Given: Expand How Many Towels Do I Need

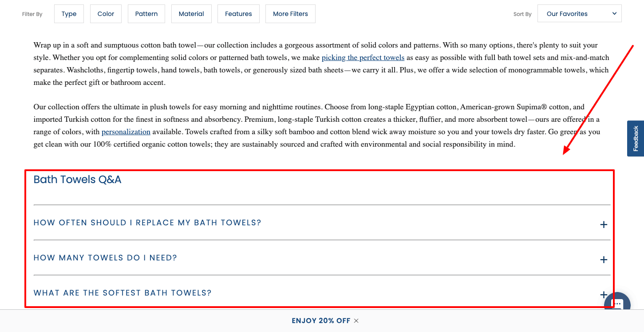Looking at the screenshot, I should (322, 258).
